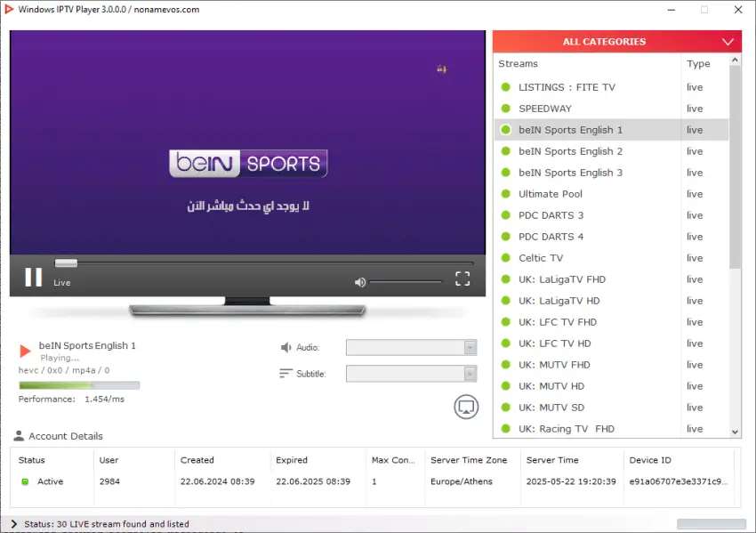Viewport: 756px width, 533px height.
Task: Click the green Active status indicator
Action: [x=25, y=481]
